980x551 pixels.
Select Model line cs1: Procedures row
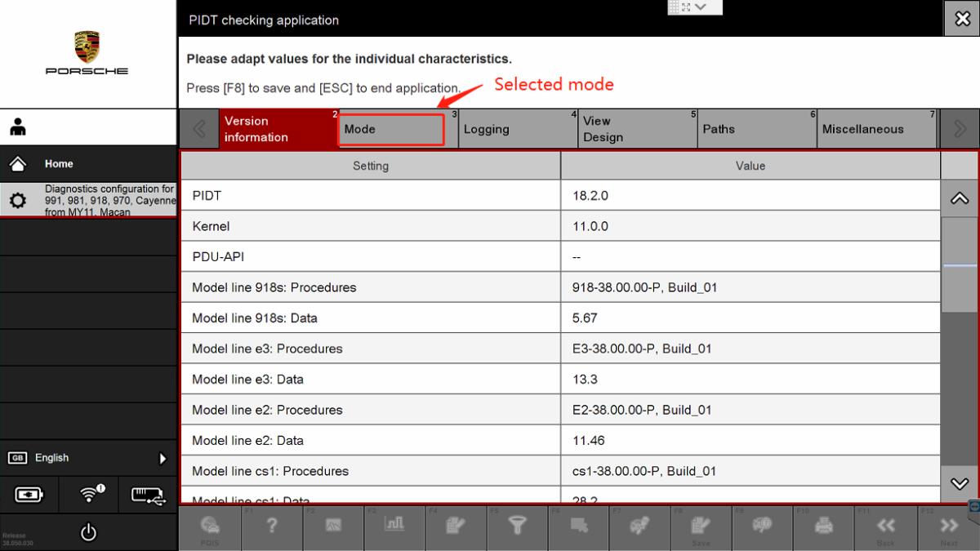coord(560,471)
